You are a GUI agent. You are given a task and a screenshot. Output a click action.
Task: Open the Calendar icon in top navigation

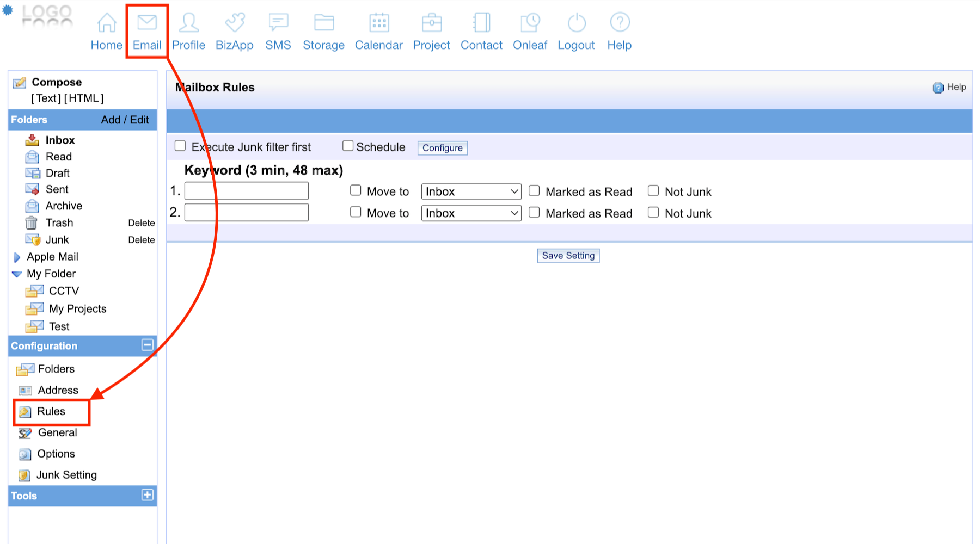[x=379, y=23]
